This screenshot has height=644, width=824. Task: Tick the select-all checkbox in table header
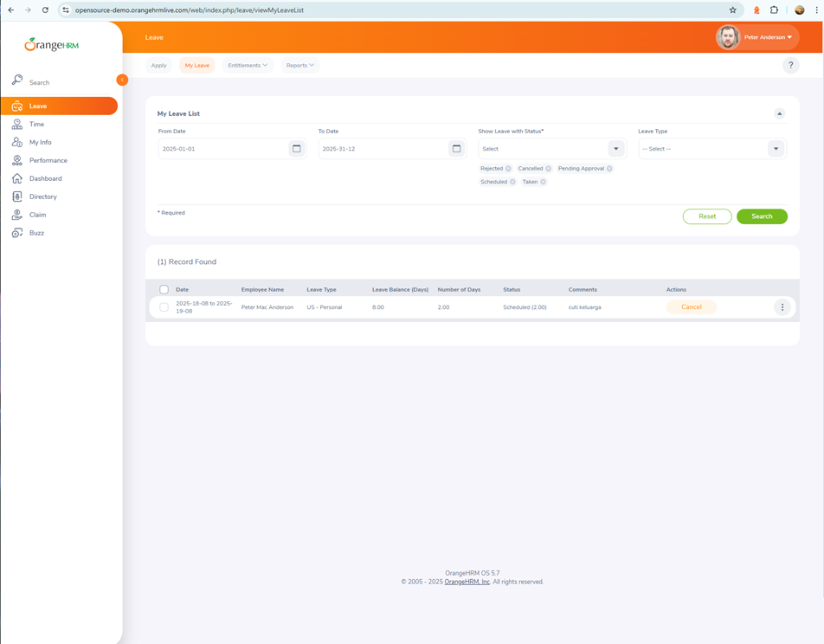click(x=164, y=290)
